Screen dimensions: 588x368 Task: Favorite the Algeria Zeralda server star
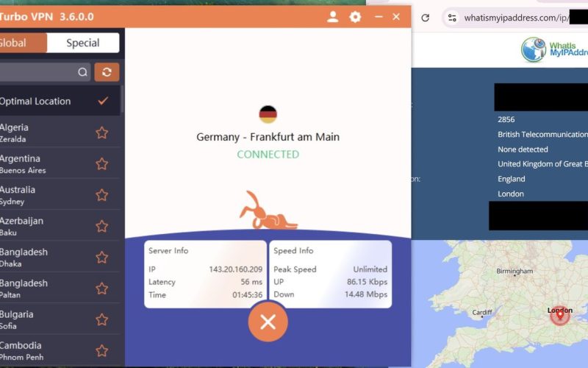click(102, 133)
